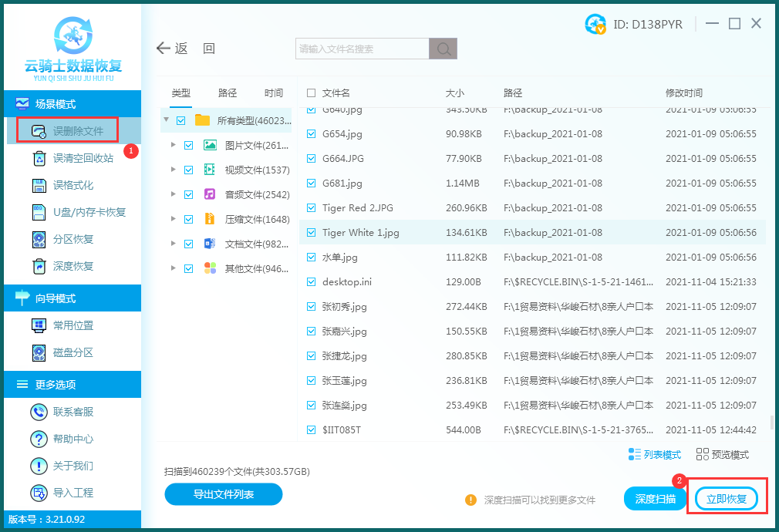Expand the 音频文件 tree node
Image resolution: width=779 pixels, height=532 pixels.
pos(173,194)
